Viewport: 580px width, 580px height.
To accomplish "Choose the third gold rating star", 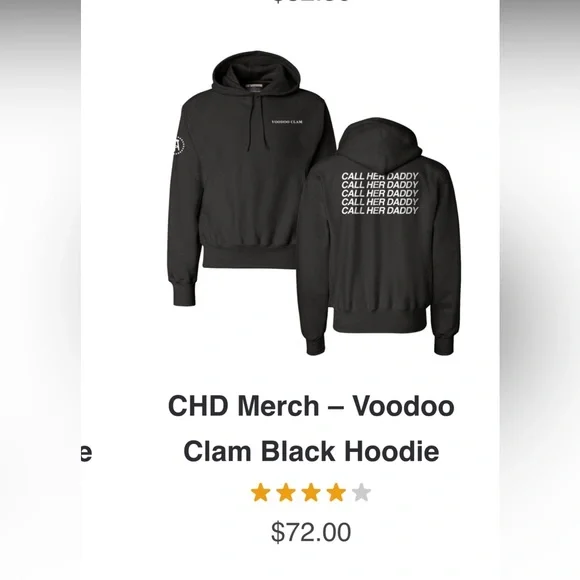I will pyautogui.click(x=311, y=493).
